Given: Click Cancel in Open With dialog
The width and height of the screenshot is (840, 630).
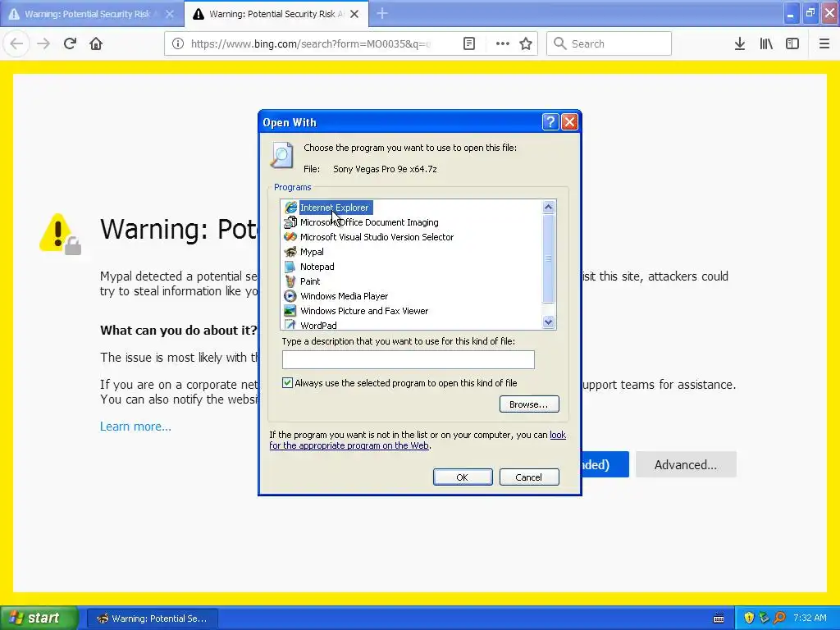Looking at the screenshot, I should tap(529, 477).
